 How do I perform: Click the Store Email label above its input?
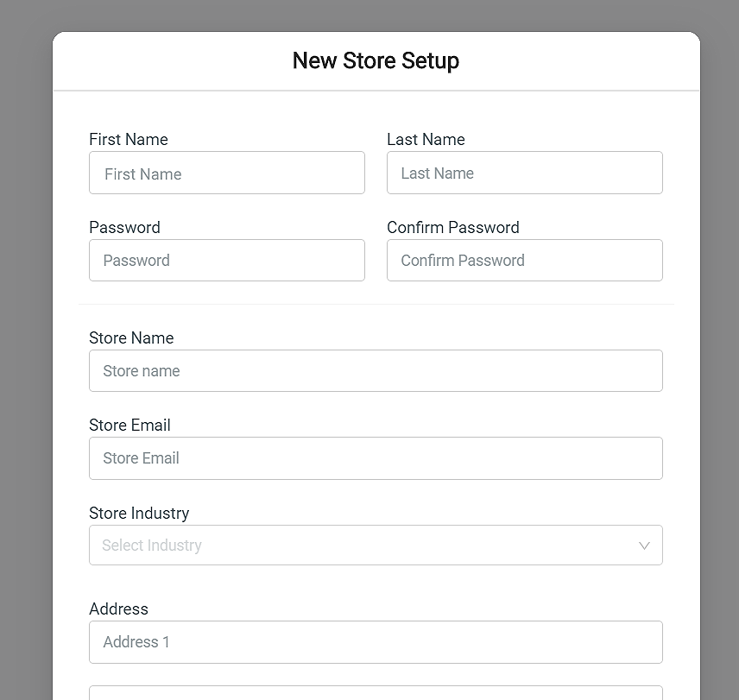[129, 425]
